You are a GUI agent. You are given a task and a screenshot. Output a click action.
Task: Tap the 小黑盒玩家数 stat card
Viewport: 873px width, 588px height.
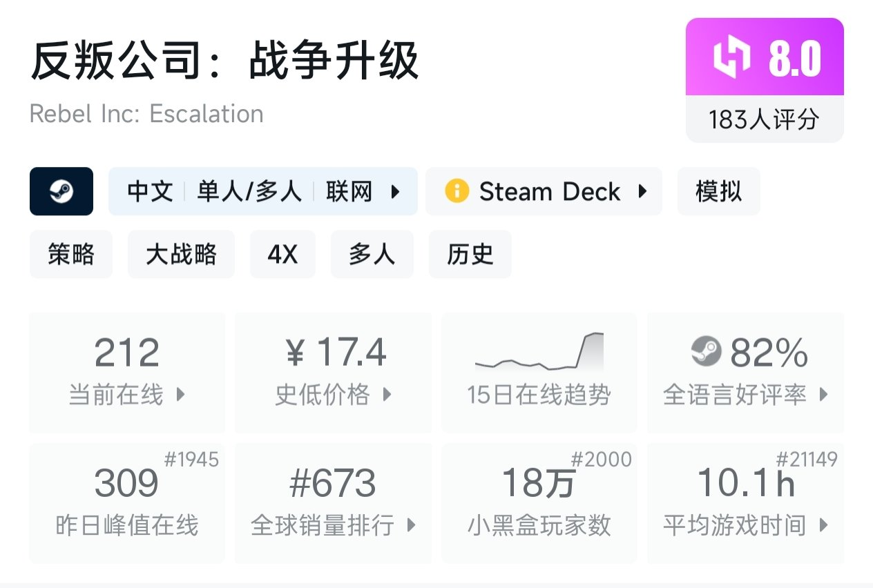point(539,504)
